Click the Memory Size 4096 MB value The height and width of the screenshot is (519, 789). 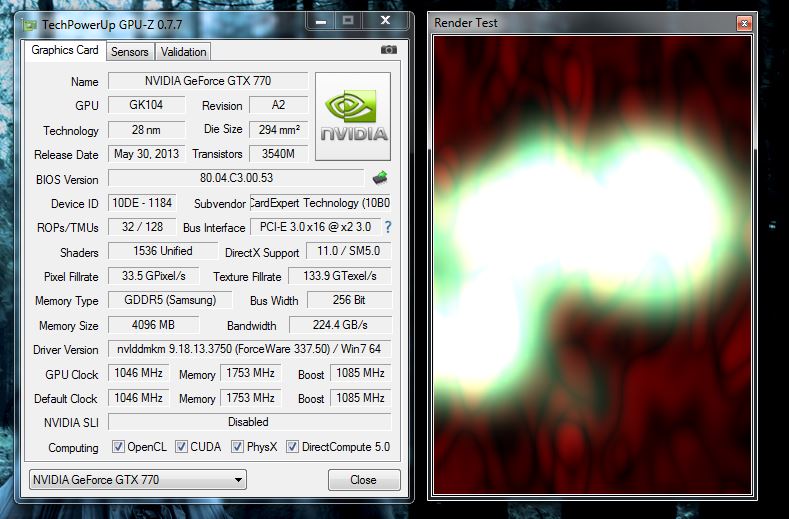tap(153, 325)
